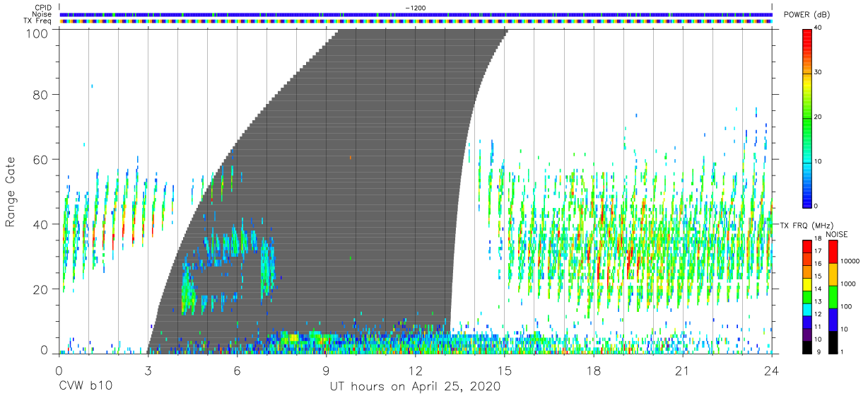Click the CVW b10 radar label
The width and height of the screenshot is (868, 401).
pos(86,387)
